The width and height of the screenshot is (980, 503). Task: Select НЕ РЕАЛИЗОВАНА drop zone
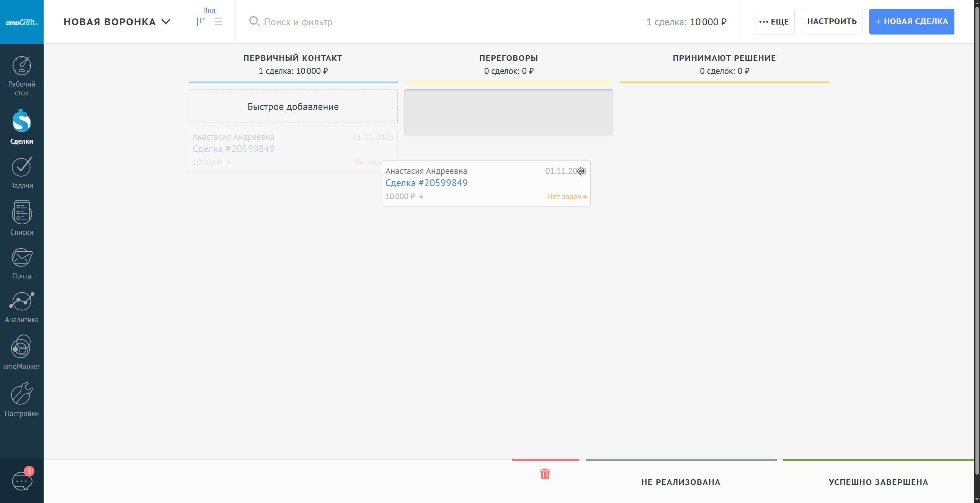(x=681, y=482)
